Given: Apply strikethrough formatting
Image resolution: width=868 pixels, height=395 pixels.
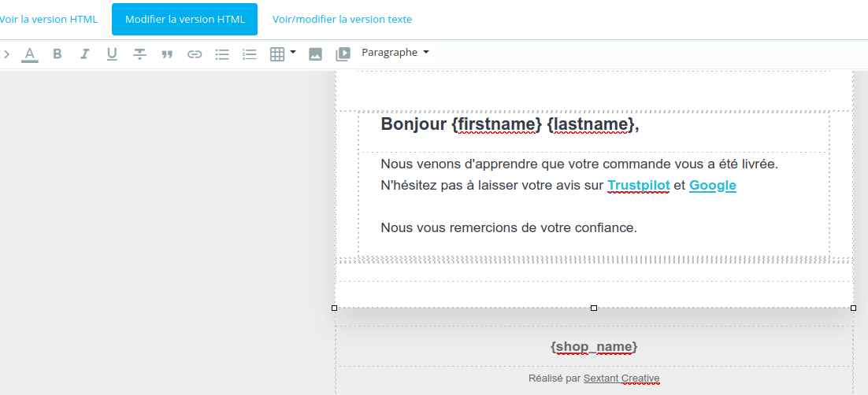Looking at the screenshot, I should click(x=139, y=54).
